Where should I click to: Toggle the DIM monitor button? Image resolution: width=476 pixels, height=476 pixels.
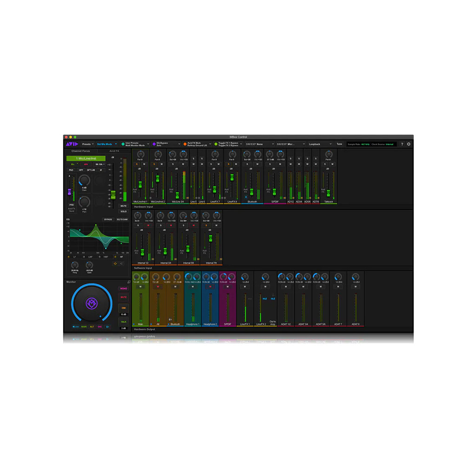(124, 308)
